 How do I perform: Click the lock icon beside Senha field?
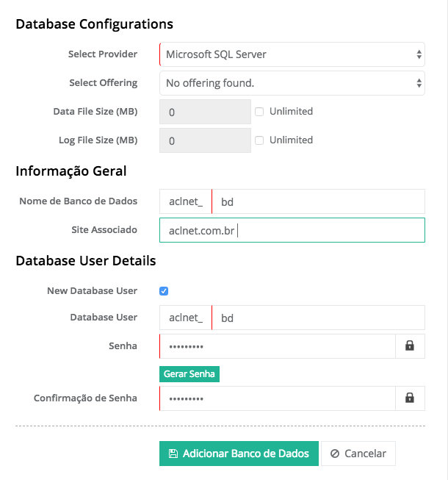point(410,346)
